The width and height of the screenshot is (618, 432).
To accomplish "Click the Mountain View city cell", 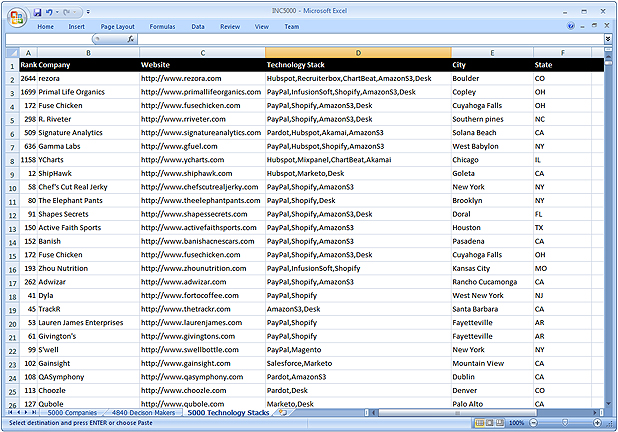I will (x=492, y=363).
